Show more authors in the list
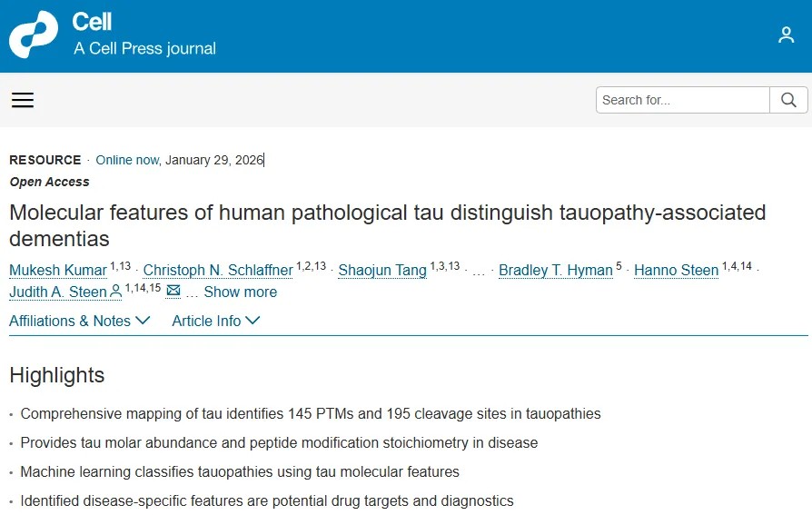The image size is (812, 515). tap(240, 292)
